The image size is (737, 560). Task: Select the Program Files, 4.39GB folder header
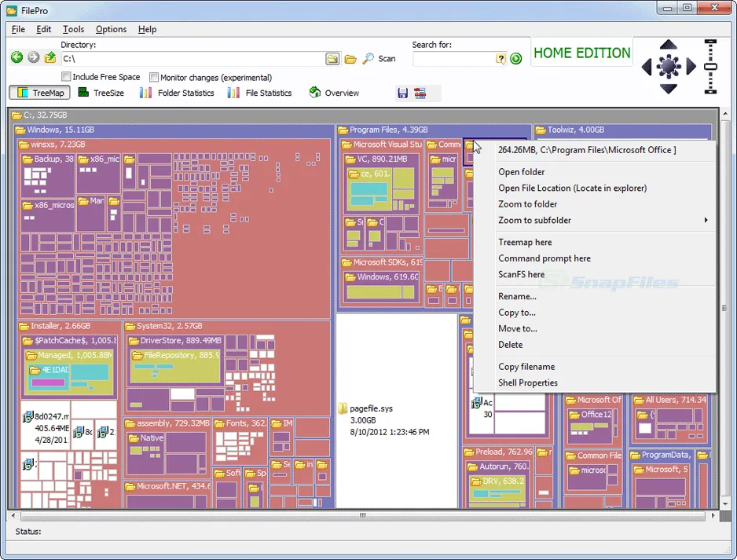click(434, 130)
